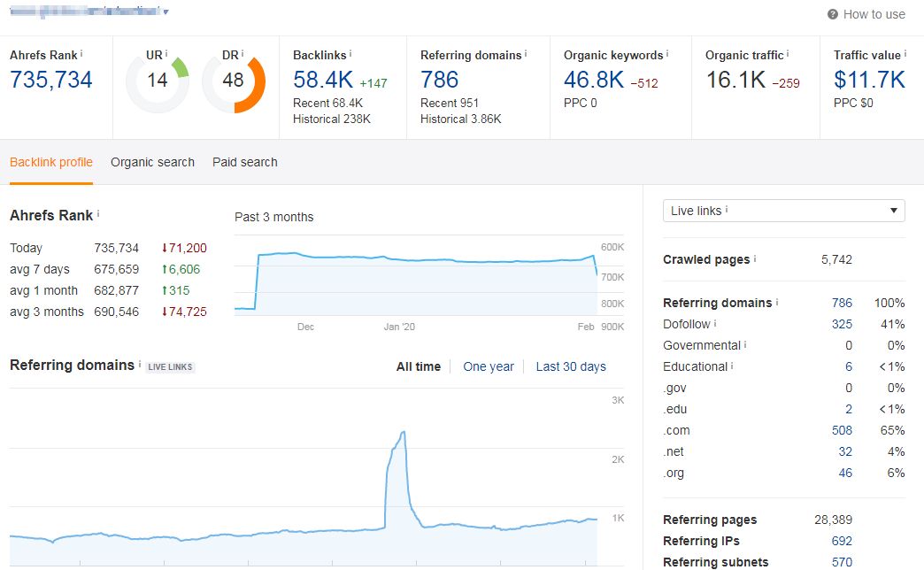Click the info icon next to UR

[166, 54]
